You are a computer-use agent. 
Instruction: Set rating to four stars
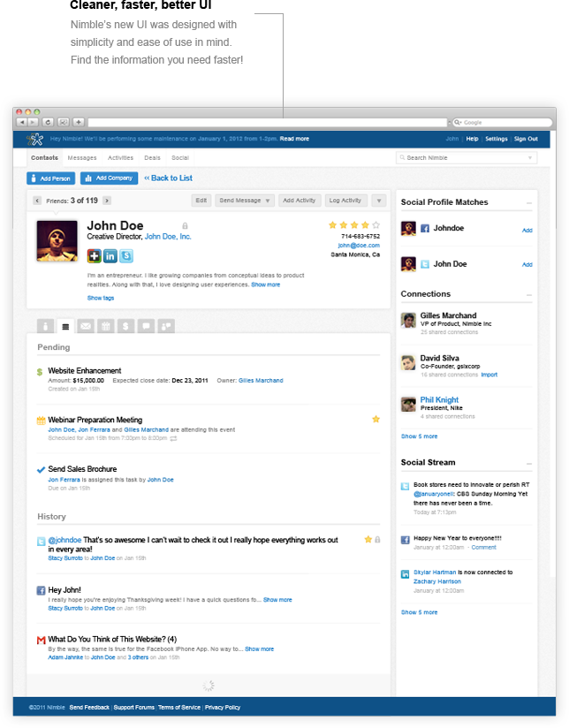365,225
